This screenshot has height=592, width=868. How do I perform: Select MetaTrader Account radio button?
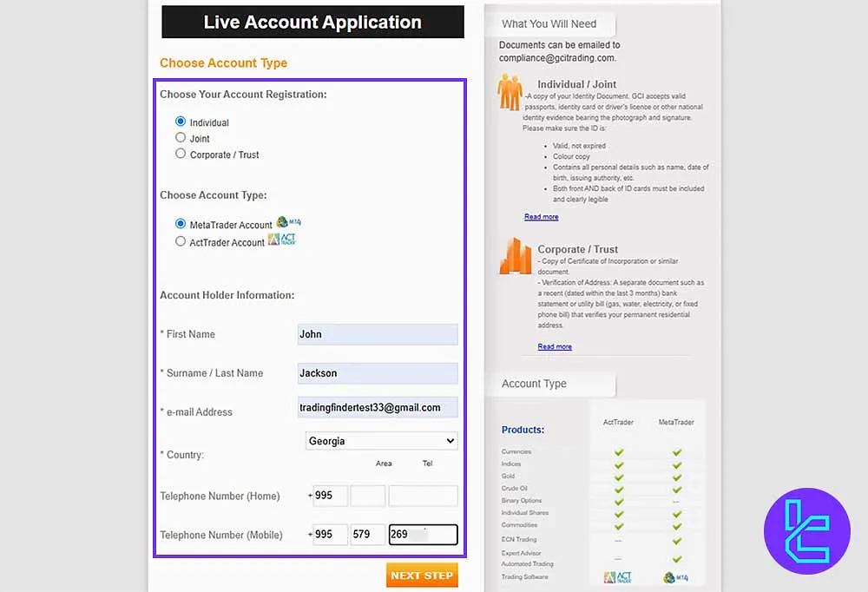[181, 224]
